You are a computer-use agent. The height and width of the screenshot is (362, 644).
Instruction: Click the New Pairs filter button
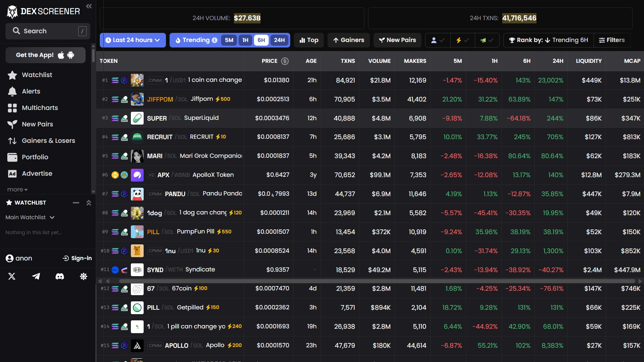[397, 40]
